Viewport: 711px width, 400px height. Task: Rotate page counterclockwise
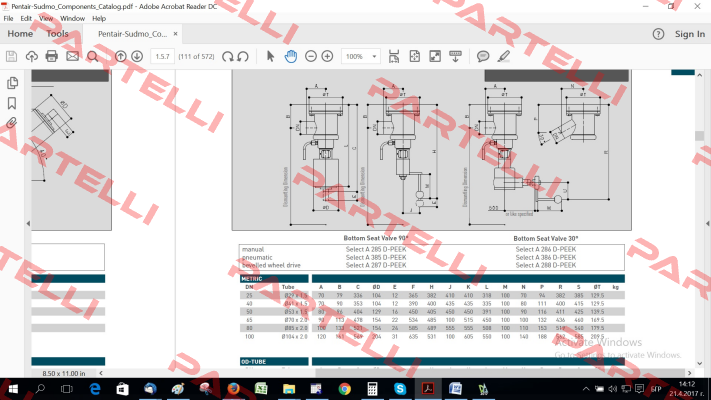point(243,56)
